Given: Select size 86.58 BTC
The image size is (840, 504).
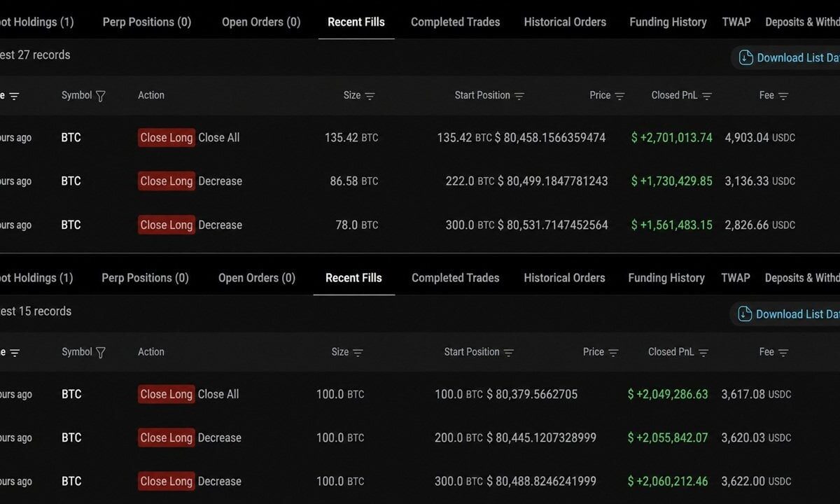Looking at the screenshot, I should point(354,181).
